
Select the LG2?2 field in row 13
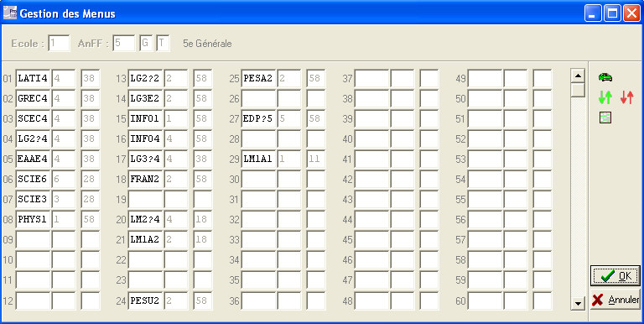[145, 78]
